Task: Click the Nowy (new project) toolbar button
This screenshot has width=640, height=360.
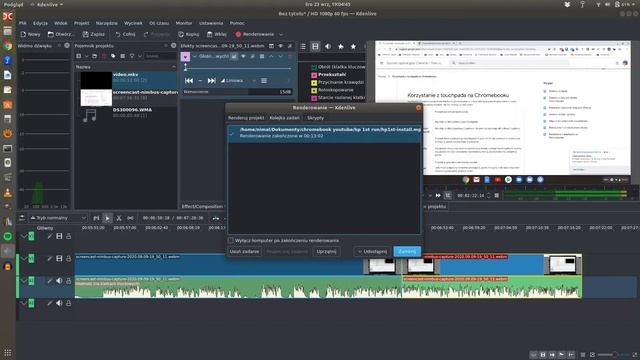Action: tap(31, 34)
